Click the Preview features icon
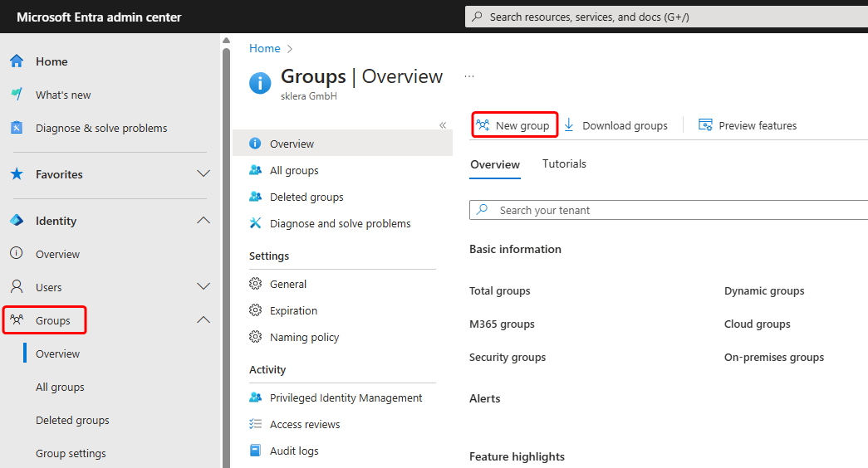This screenshot has width=868, height=468. (x=705, y=125)
